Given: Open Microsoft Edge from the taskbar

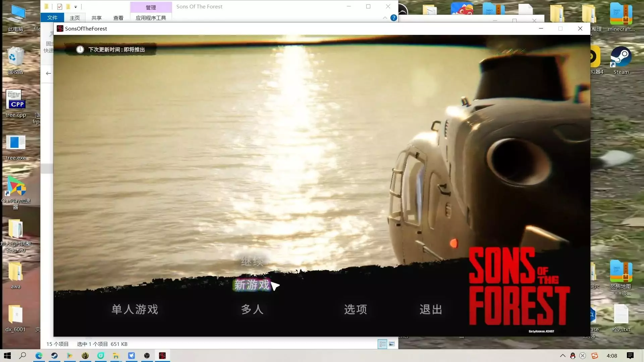Looking at the screenshot, I should click(x=39, y=356).
